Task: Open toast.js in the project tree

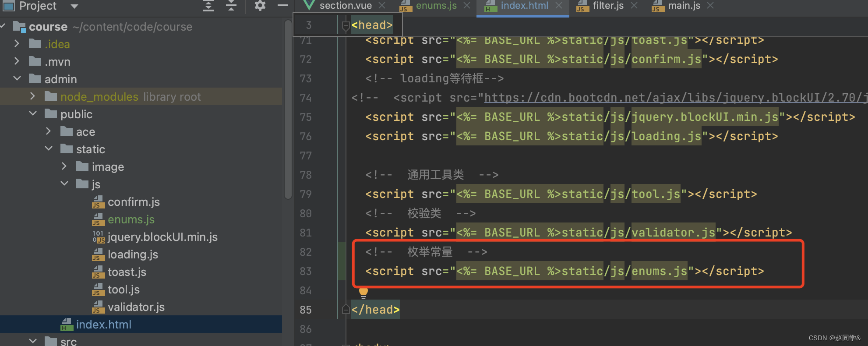Action: click(x=127, y=272)
